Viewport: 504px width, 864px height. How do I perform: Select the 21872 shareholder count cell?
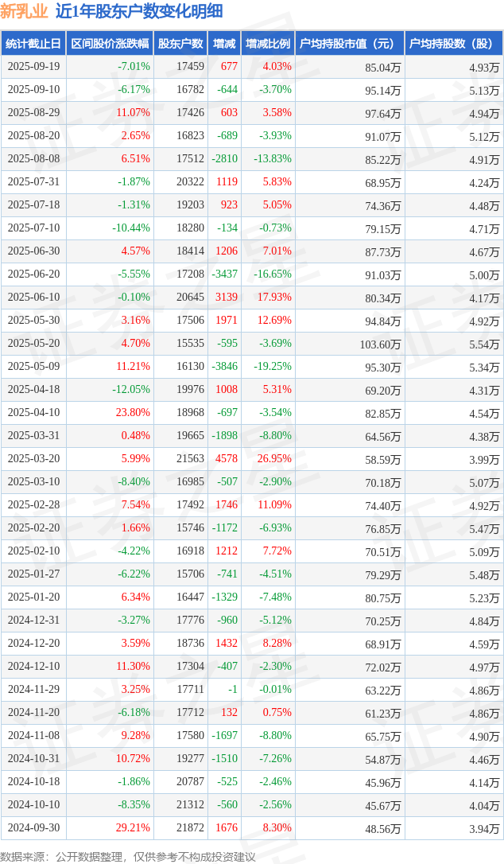click(x=190, y=828)
